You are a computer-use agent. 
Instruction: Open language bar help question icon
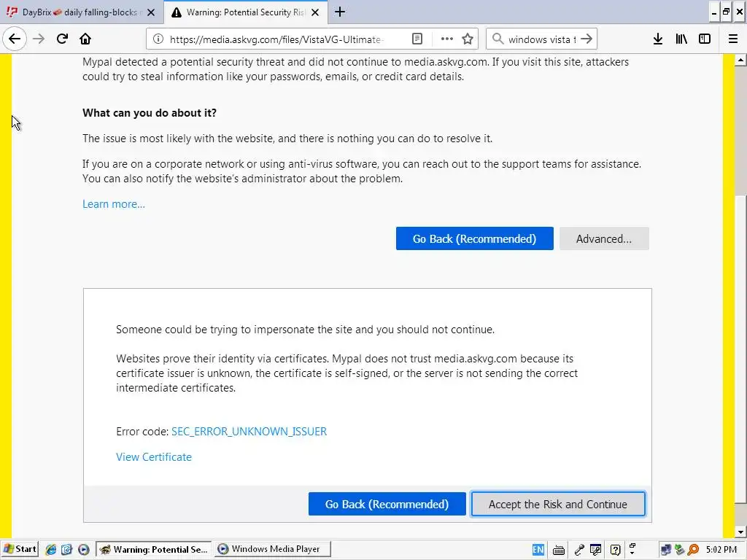point(616,550)
